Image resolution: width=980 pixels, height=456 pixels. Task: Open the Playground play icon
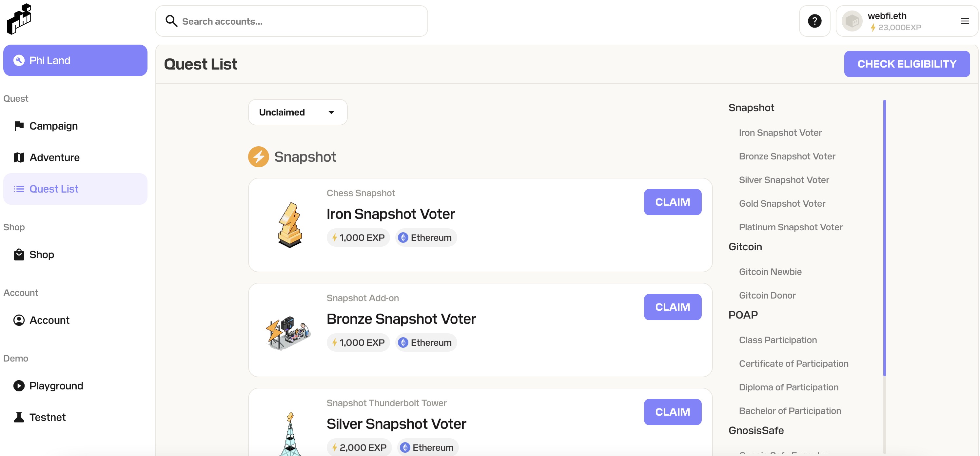point(19,385)
